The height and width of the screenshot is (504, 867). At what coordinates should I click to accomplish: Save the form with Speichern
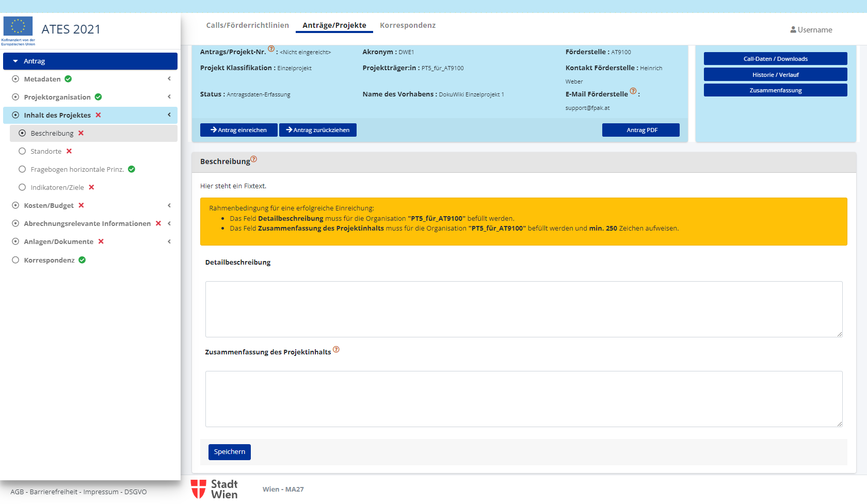[x=230, y=452]
